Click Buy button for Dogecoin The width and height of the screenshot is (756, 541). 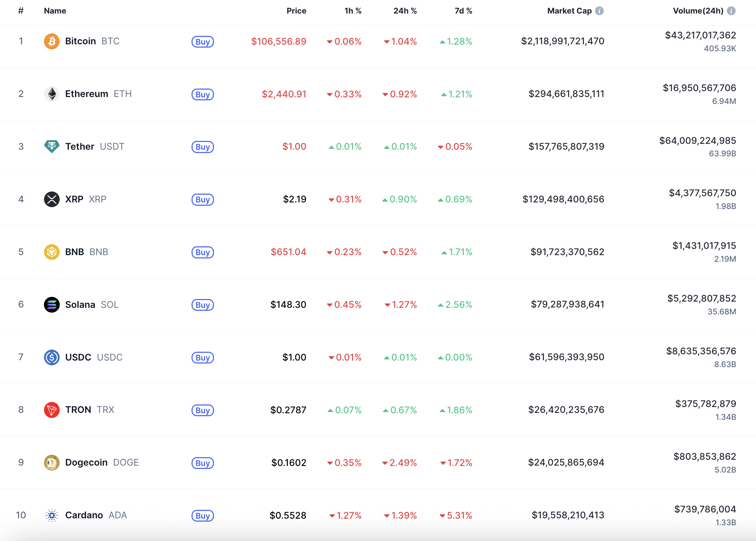point(203,463)
